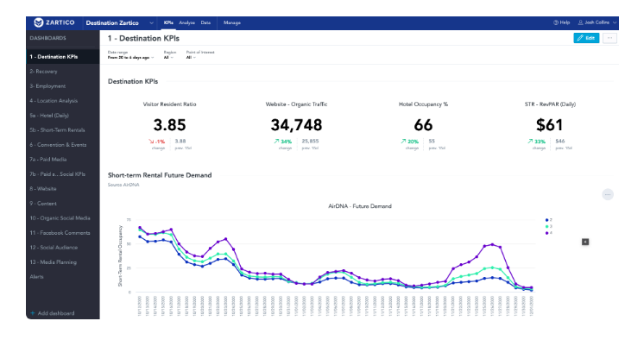
Task: Click the $61 RevPAR value
Action: point(550,125)
